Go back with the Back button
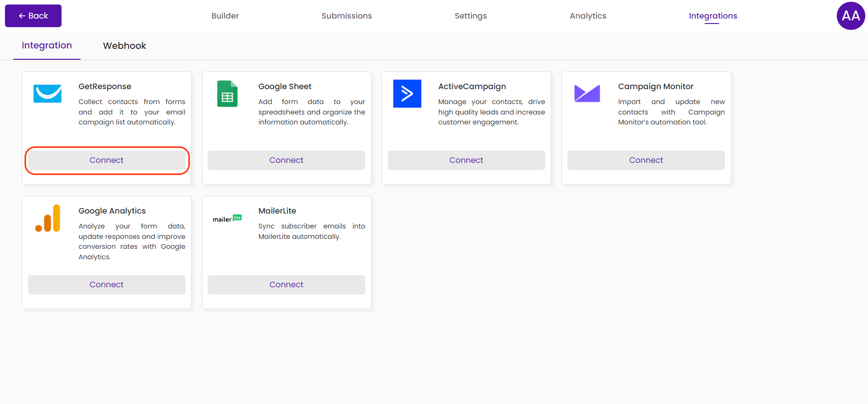 click(x=33, y=16)
